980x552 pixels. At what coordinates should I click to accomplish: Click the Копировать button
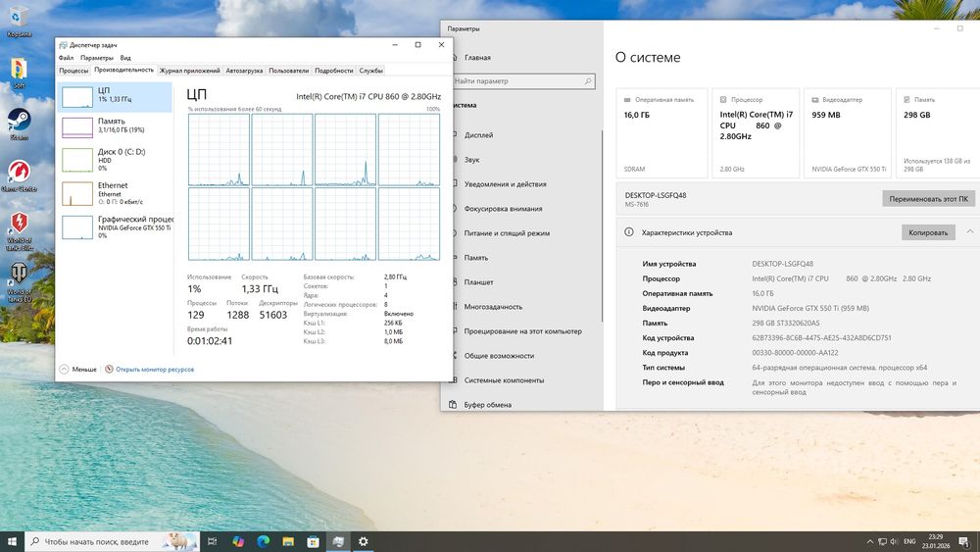pos(928,232)
